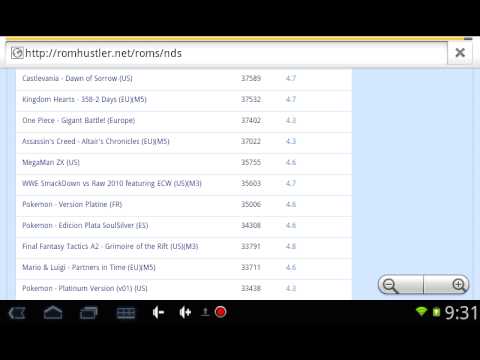Select download count 33711
Viewport: 480px width, 360px height.
pyautogui.click(x=251, y=267)
